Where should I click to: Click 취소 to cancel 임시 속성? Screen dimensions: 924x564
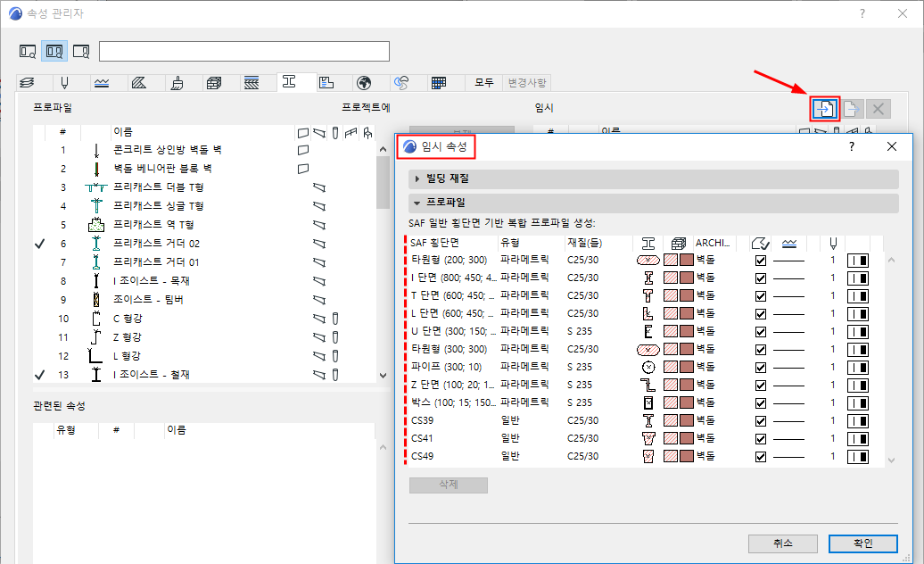click(782, 543)
